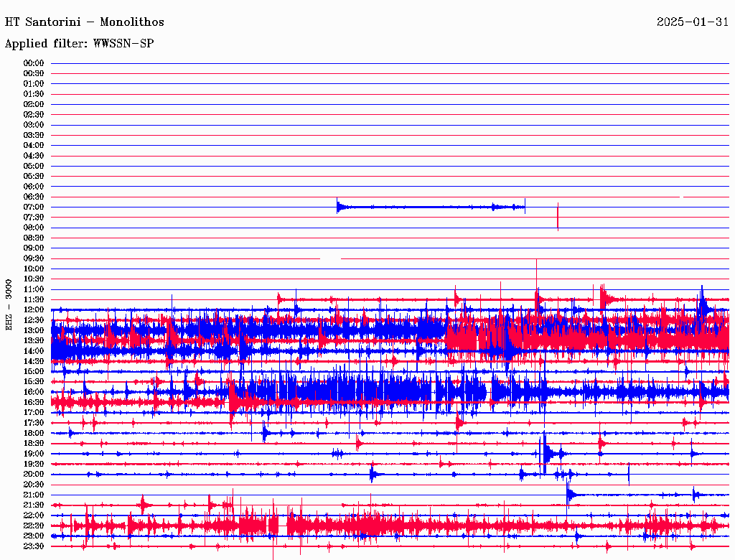Click the 03:00 time label

point(34,125)
